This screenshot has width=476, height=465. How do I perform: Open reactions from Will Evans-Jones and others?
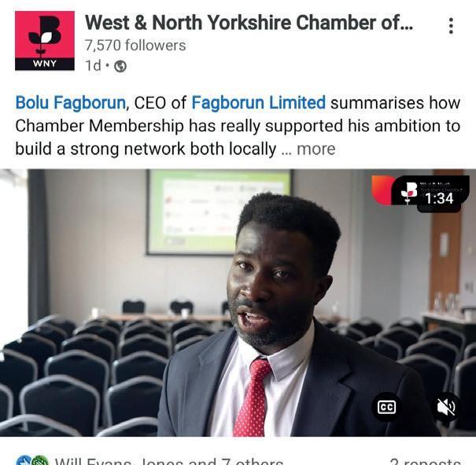click(169, 461)
